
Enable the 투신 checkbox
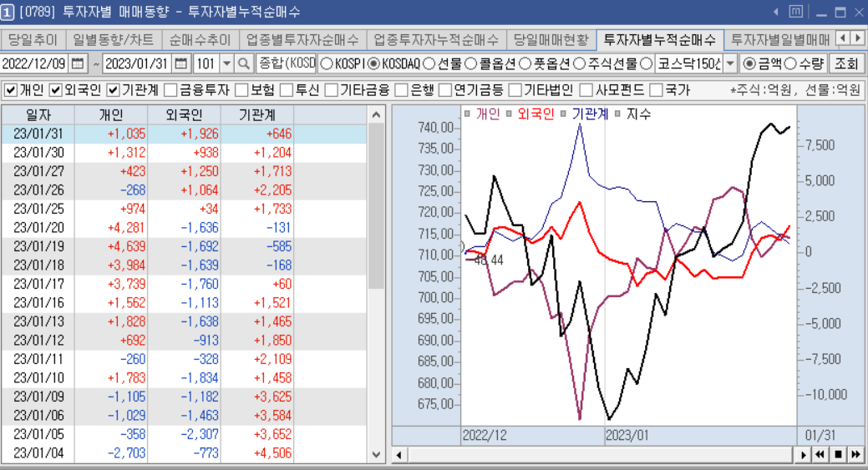tap(287, 89)
